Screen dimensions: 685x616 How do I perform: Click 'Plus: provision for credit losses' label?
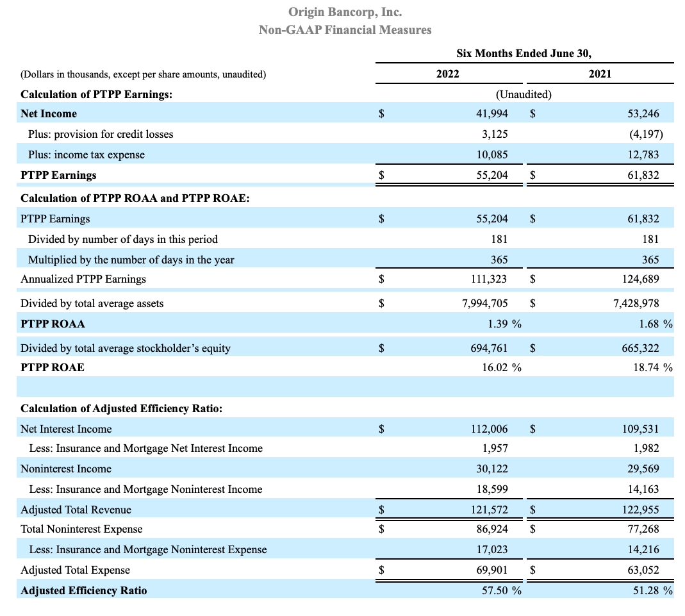point(101,134)
